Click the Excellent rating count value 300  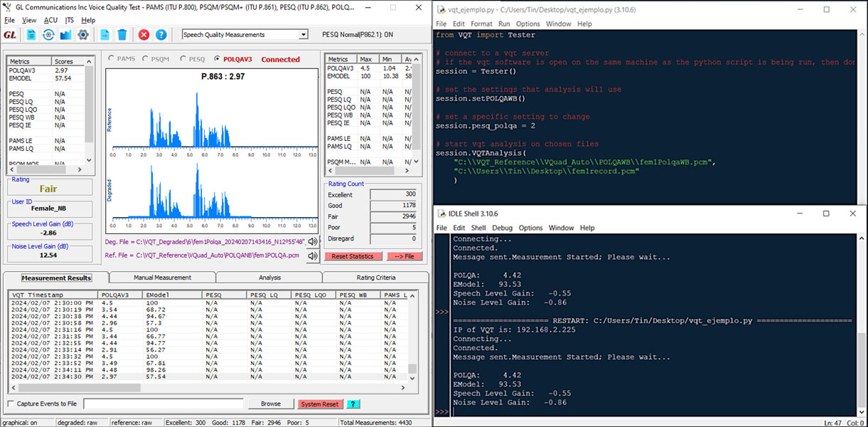(392, 194)
